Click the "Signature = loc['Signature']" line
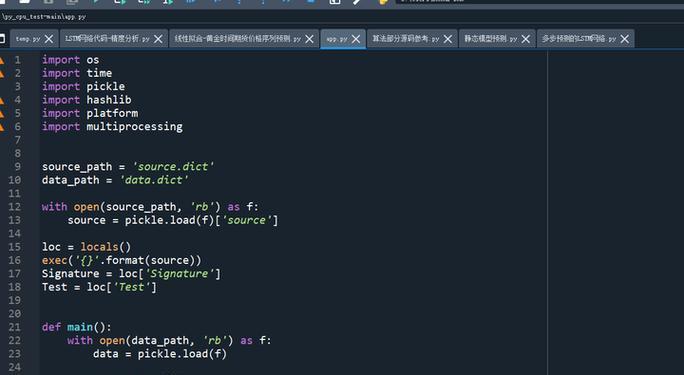The width and height of the screenshot is (684, 375). point(131,274)
